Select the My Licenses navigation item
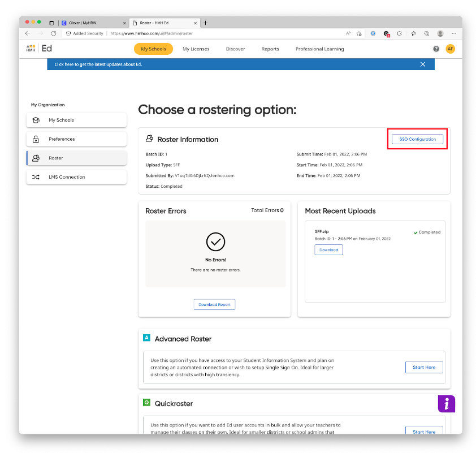The image size is (476, 453). pos(196,49)
